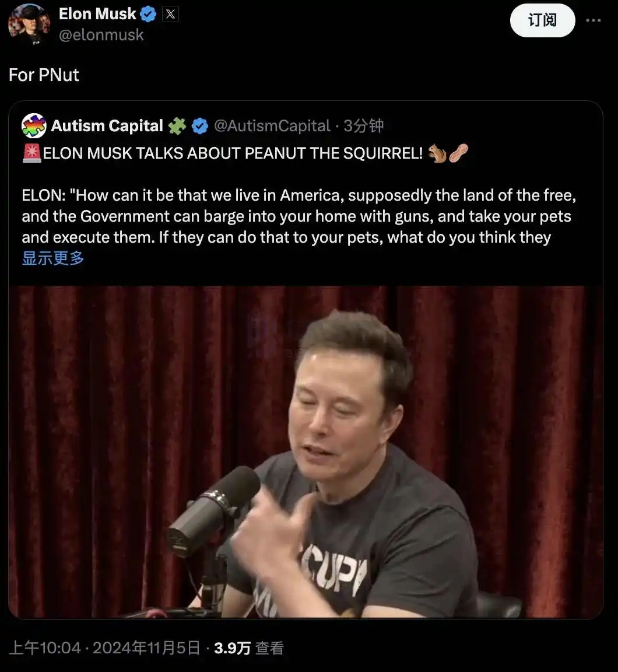The image size is (618, 672).
Task: Open the three-dot more options menu
Action: pos(593,20)
